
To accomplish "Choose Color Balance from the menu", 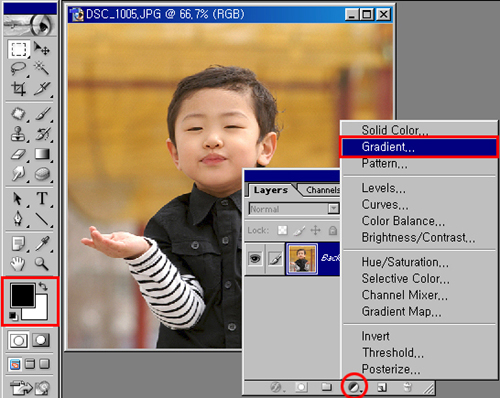I will pyautogui.click(x=419, y=221).
